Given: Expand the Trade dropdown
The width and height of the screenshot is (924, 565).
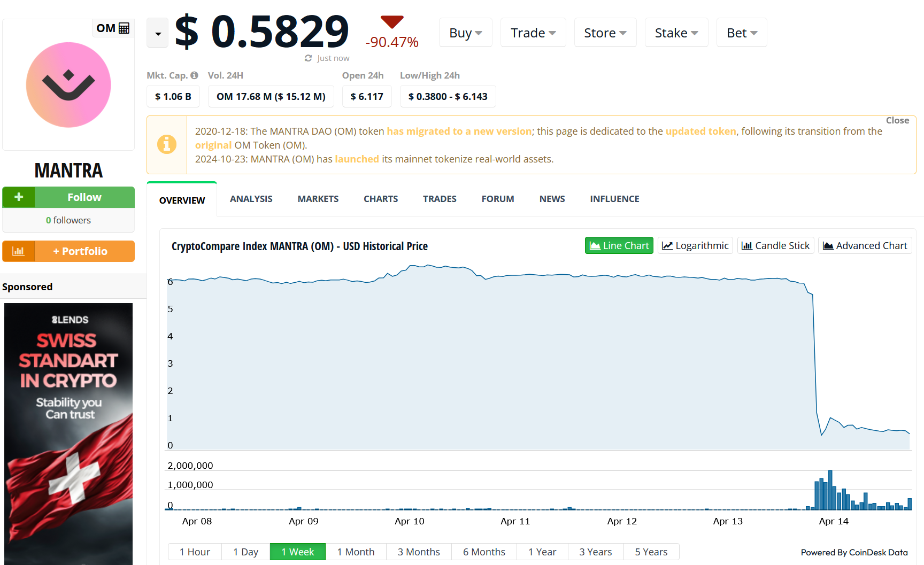Looking at the screenshot, I should (533, 32).
